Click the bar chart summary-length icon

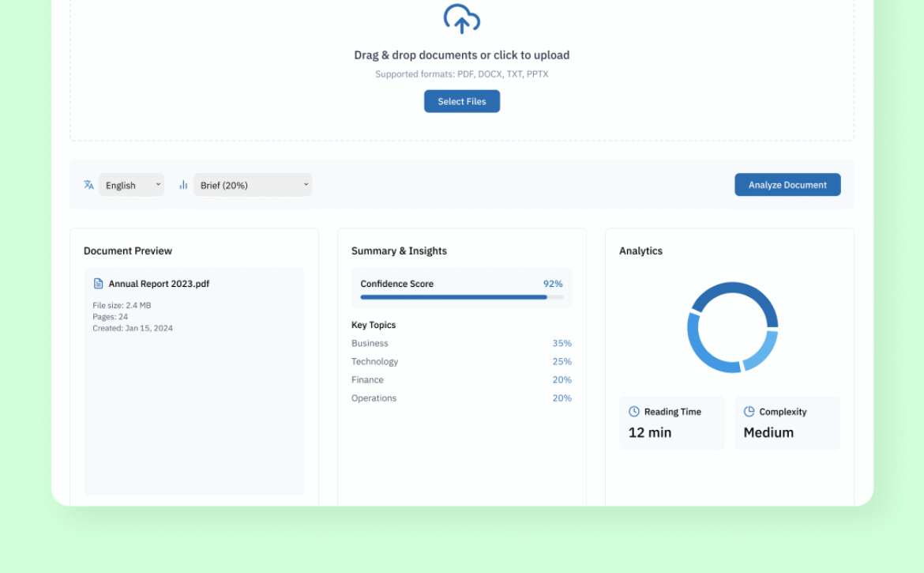pyautogui.click(x=183, y=185)
